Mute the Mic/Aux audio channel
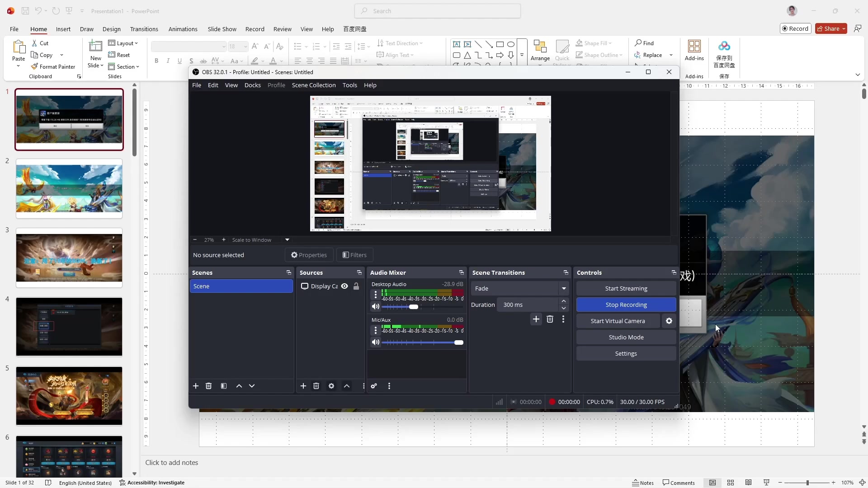 tap(375, 343)
